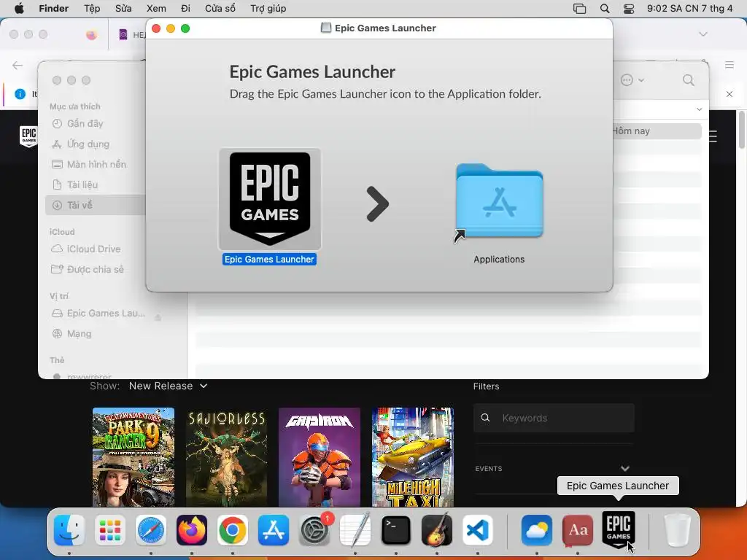
Task: Launch Google Chrome from the Dock
Action: tap(233, 530)
